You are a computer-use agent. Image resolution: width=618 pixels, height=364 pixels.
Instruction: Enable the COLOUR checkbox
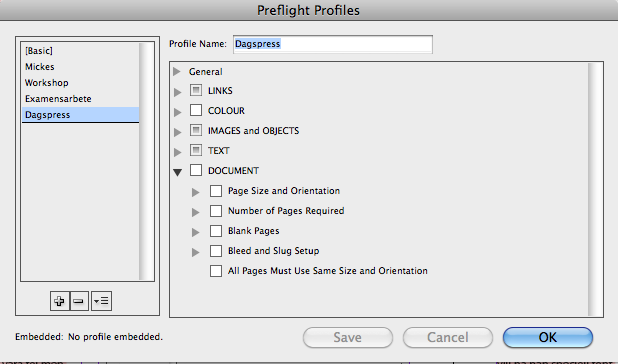(x=196, y=110)
